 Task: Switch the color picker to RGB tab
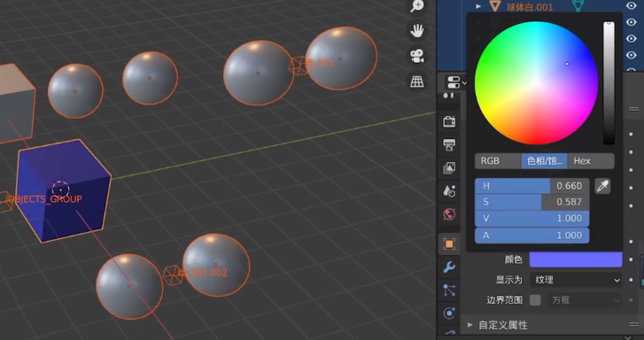(x=498, y=161)
